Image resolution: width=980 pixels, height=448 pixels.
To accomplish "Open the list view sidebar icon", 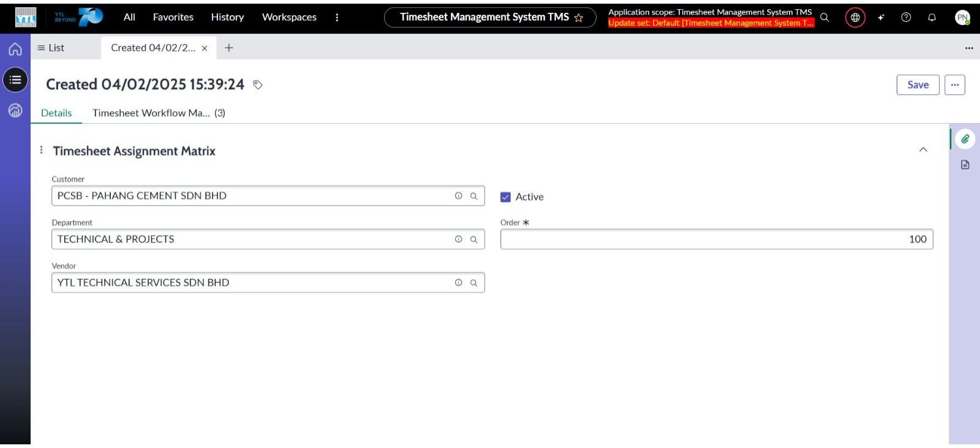I will [15, 80].
